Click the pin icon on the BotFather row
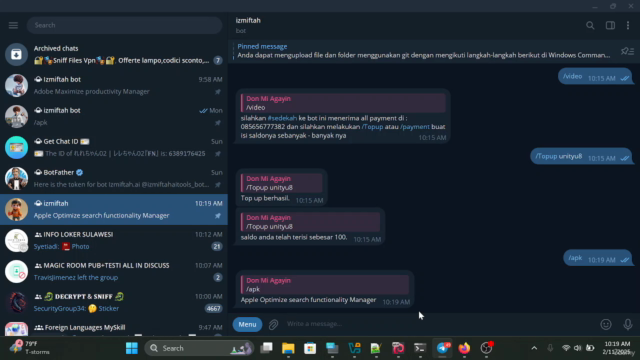The width and height of the screenshot is (640, 360). 218,185
